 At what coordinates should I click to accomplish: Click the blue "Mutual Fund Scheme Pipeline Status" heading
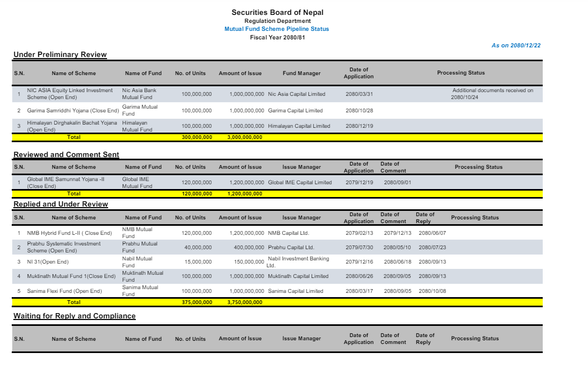click(276, 29)
